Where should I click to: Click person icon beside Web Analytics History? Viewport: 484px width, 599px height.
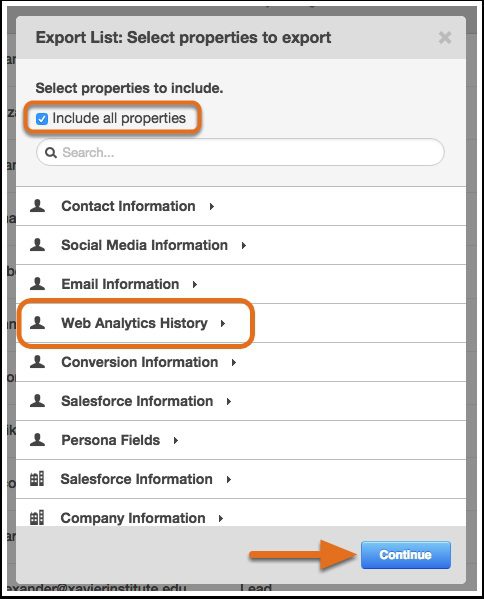click(x=37, y=322)
